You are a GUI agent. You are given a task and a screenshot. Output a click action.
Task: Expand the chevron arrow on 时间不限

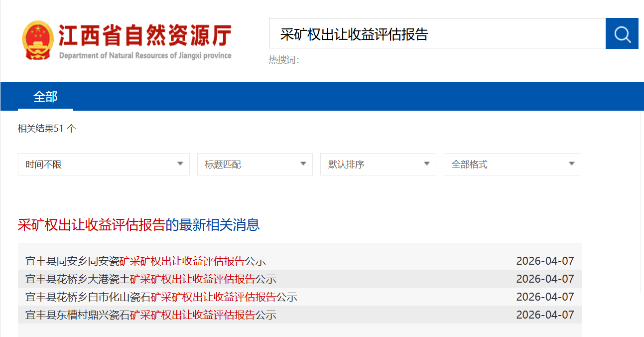coord(180,164)
